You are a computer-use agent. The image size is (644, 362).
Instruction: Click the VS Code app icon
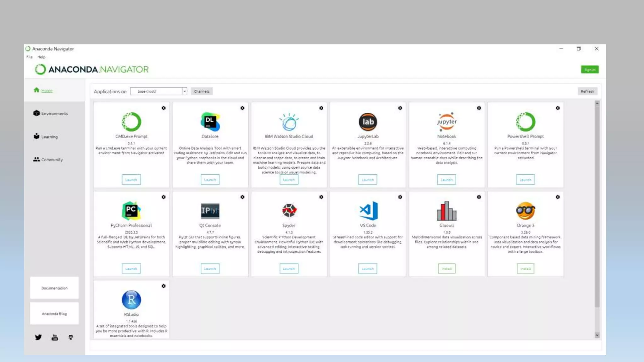[368, 211]
